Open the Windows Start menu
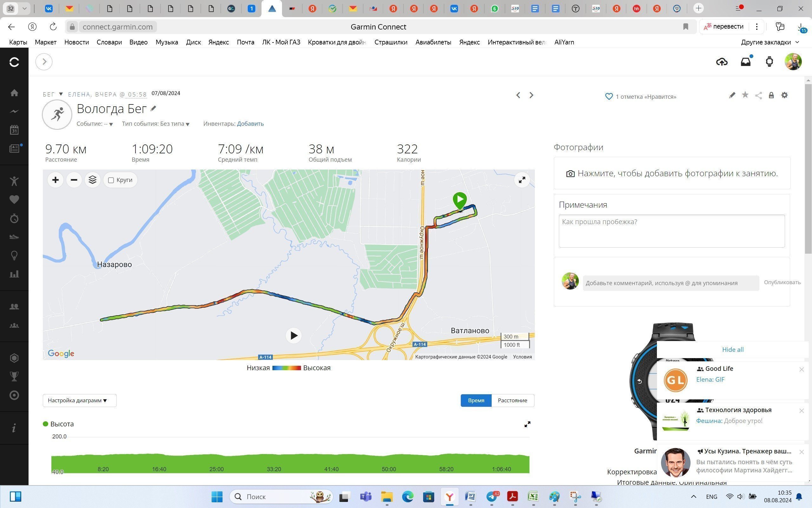This screenshot has width=812, height=508. (217, 497)
